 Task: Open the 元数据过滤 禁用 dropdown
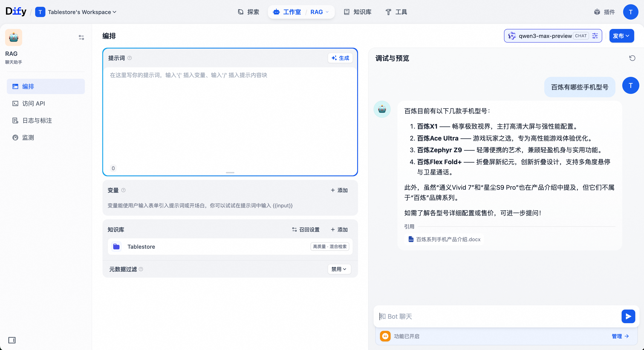tap(339, 269)
